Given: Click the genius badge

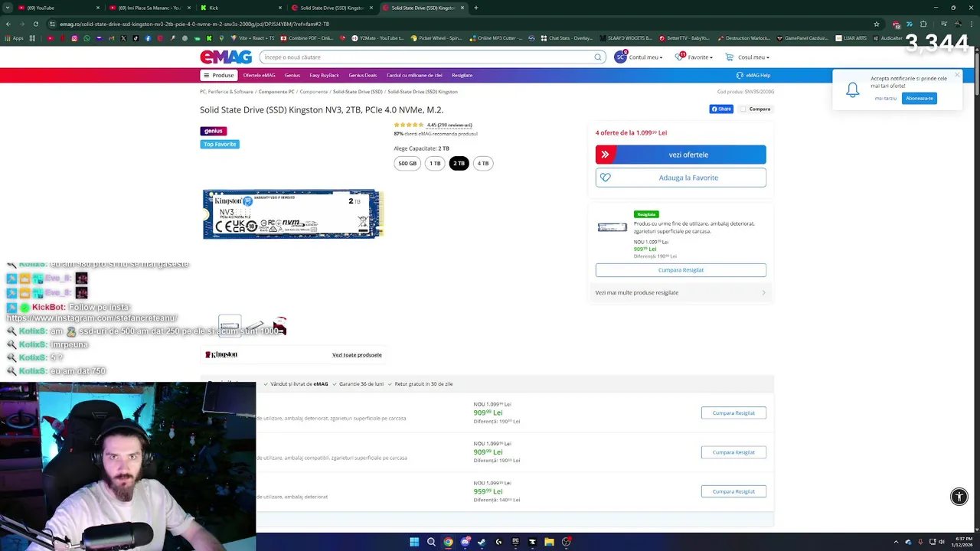Looking at the screenshot, I should point(214,131).
